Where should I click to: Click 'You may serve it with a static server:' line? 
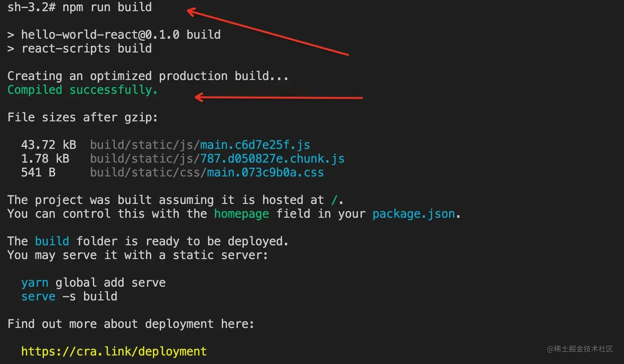[138, 255]
